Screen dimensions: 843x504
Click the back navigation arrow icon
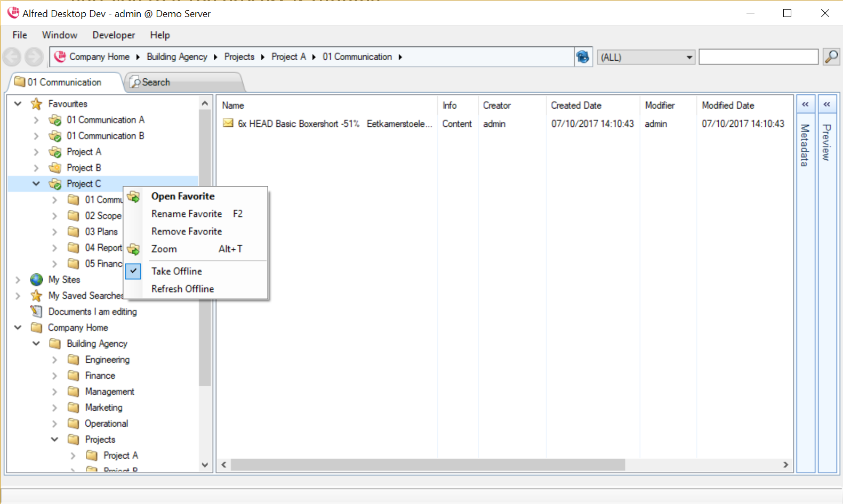click(x=12, y=56)
